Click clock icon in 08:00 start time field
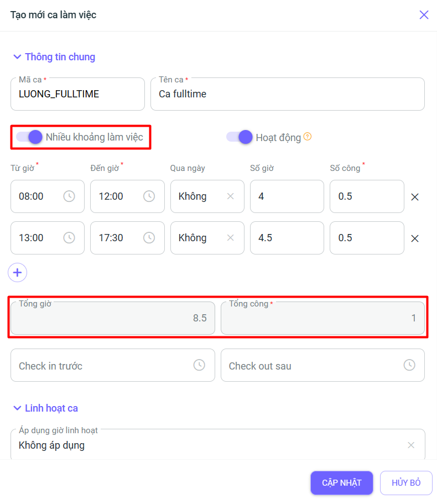The height and width of the screenshot is (504, 437). coord(69,196)
